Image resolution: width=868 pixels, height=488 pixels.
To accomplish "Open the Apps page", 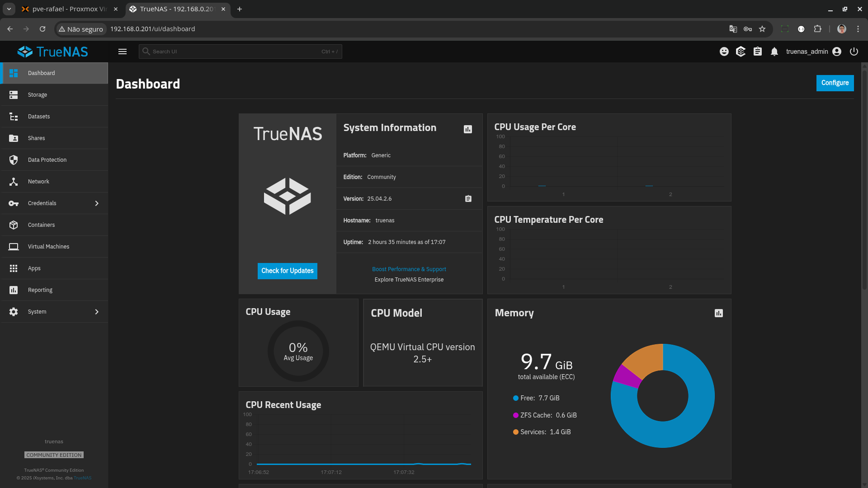I will 55,268.
